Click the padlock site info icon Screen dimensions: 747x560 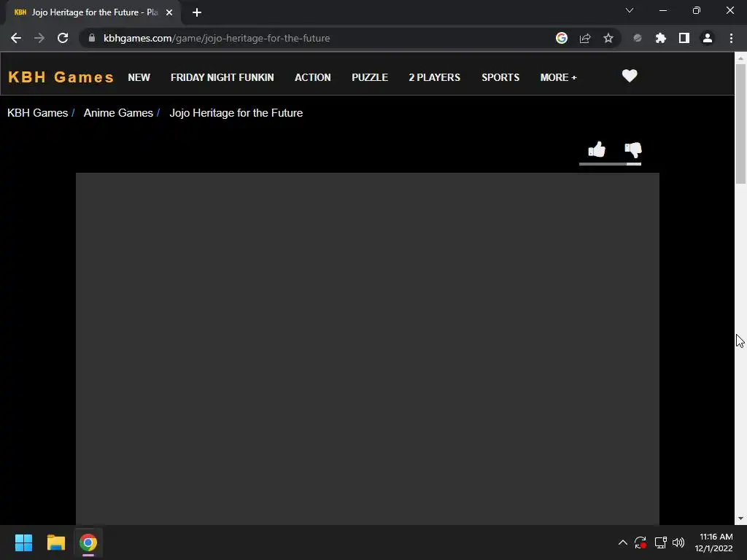tap(92, 38)
